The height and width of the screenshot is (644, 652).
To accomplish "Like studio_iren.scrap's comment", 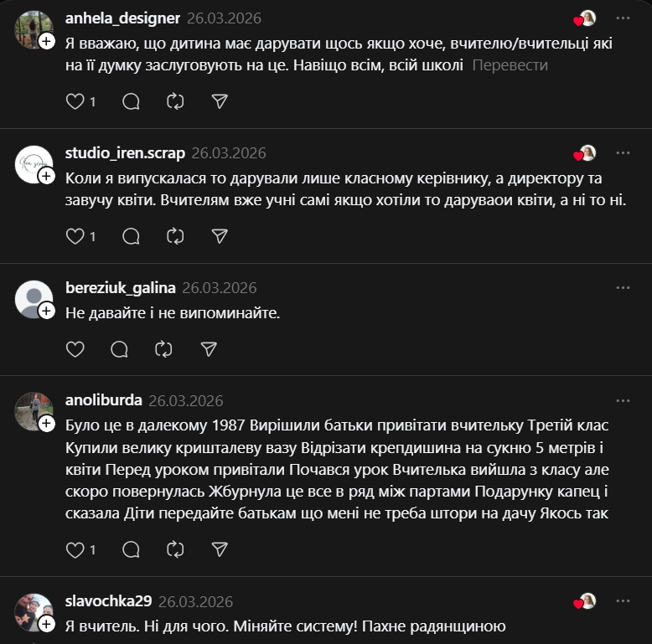I will [x=75, y=236].
